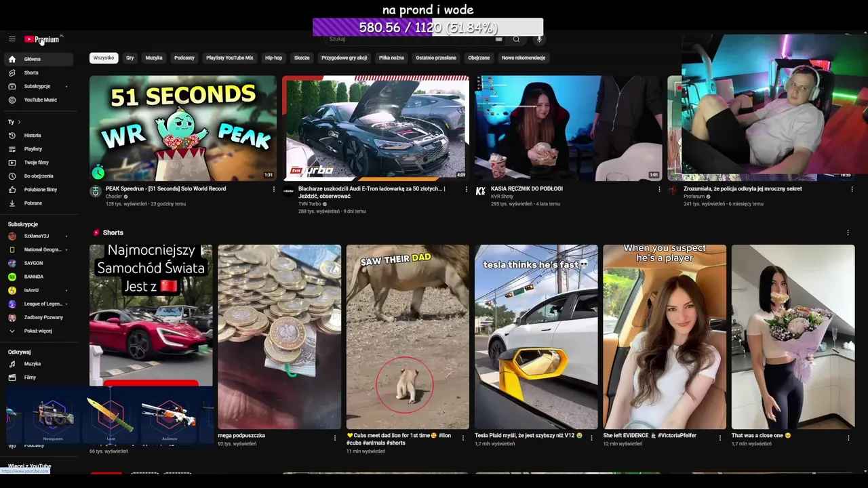This screenshot has width=868, height=488.
Task: Select the Podcasty filter chip
Action: [x=184, y=58]
